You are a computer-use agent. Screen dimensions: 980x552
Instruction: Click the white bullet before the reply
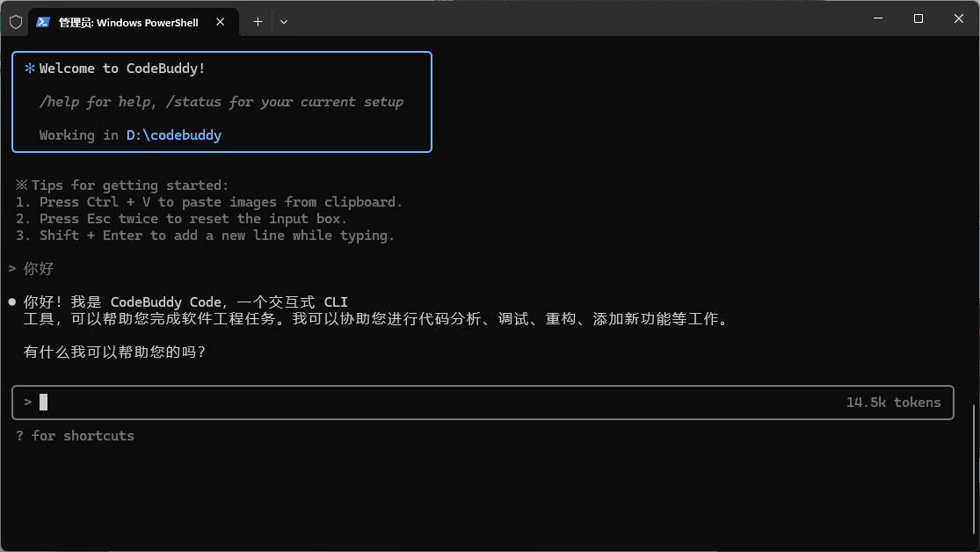point(12,302)
